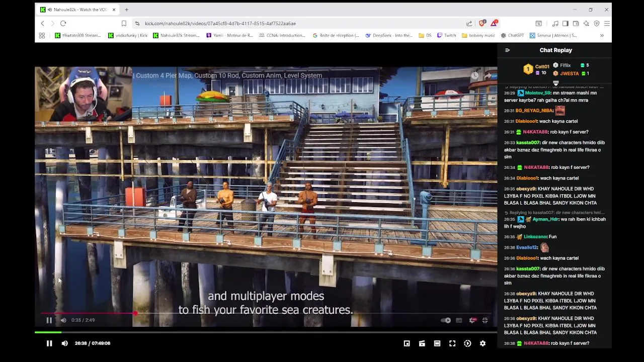This screenshot has width=644, height=362.
Task: Open JWESTA gifter entry
Action: click(x=569, y=73)
